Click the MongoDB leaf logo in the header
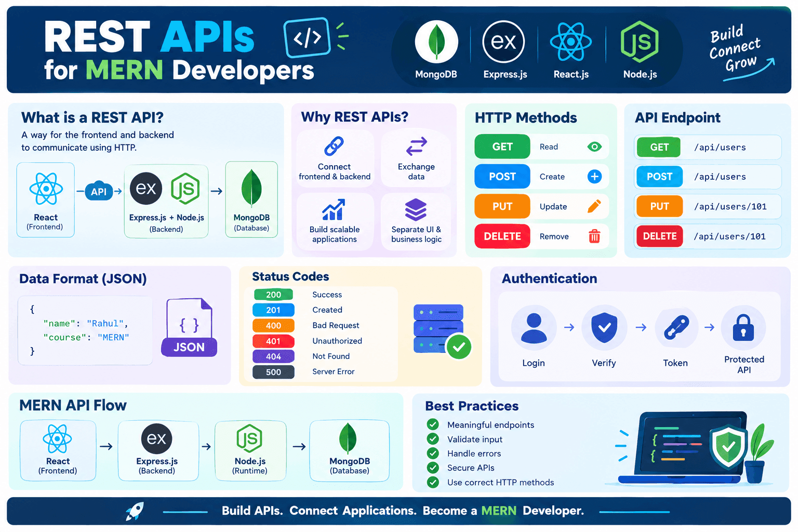Viewport: 798px width, 532px height. coord(436,42)
